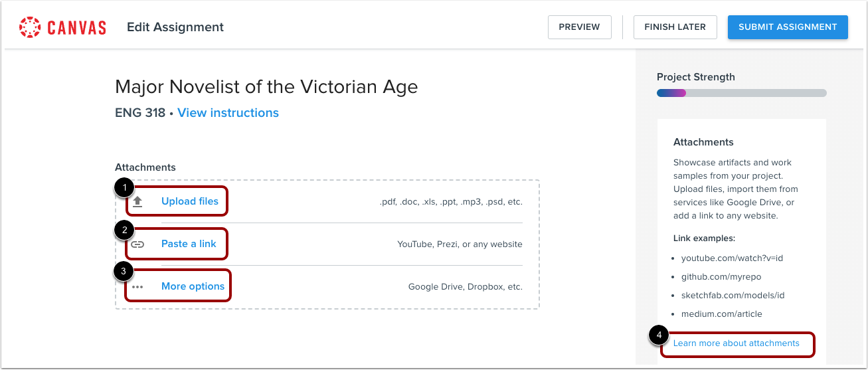Select Upload files option
868x370 pixels.
(190, 201)
